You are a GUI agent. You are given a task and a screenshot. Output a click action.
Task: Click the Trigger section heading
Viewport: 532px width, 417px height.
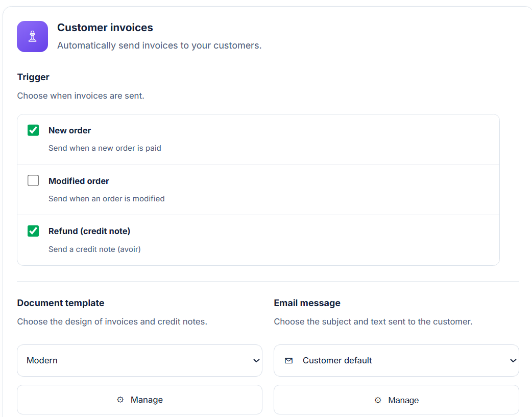click(x=33, y=77)
